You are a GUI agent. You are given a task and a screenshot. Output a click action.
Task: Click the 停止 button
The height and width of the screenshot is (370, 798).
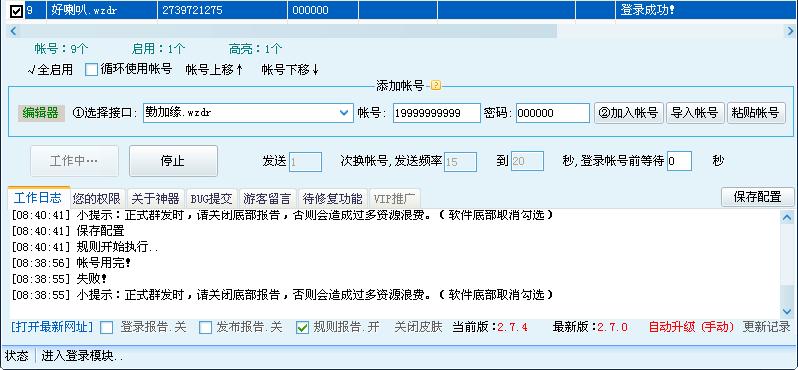pos(173,161)
